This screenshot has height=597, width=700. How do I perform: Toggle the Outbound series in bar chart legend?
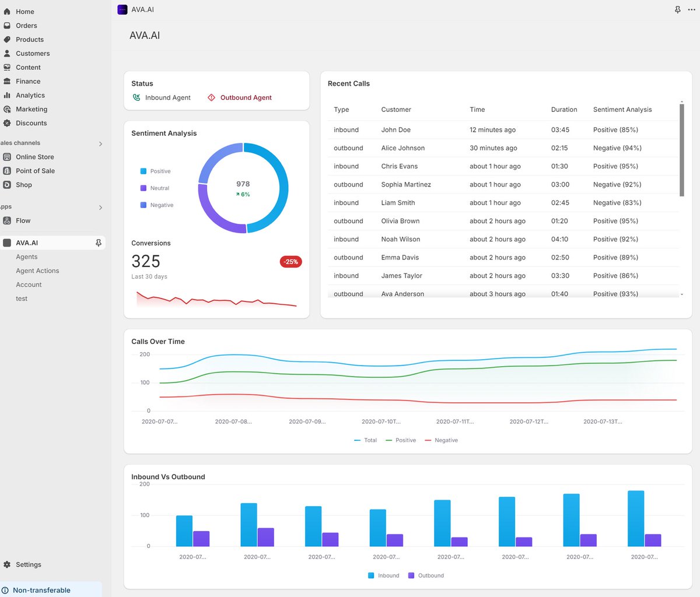pyautogui.click(x=426, y=575)
